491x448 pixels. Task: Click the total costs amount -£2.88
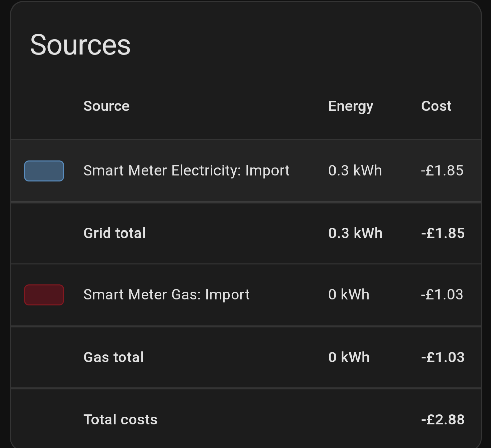pyautogui.click(x=443, y=420)
